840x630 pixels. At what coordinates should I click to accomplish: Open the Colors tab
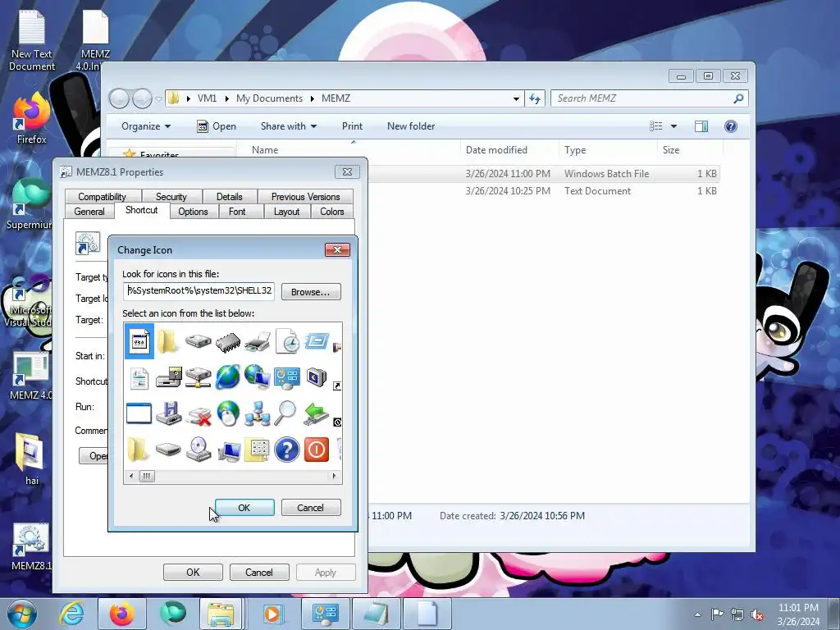pyautogui.click(x=332, y=212)
